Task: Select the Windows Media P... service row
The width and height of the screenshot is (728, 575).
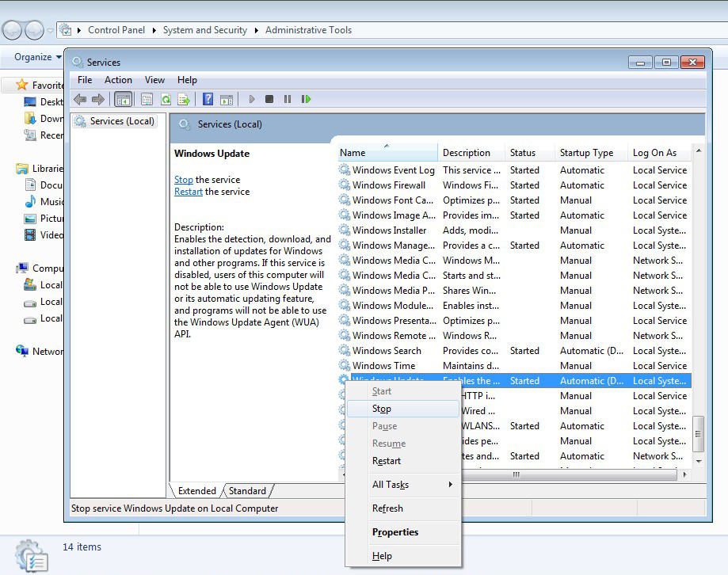Action: pyautogui.click(x=514, y=290)
